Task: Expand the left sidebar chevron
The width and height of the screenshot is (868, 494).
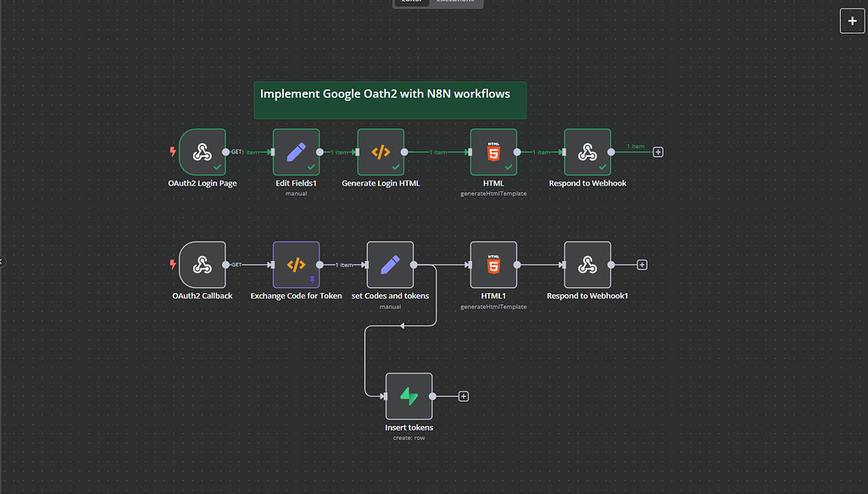Action: (3, 261)
